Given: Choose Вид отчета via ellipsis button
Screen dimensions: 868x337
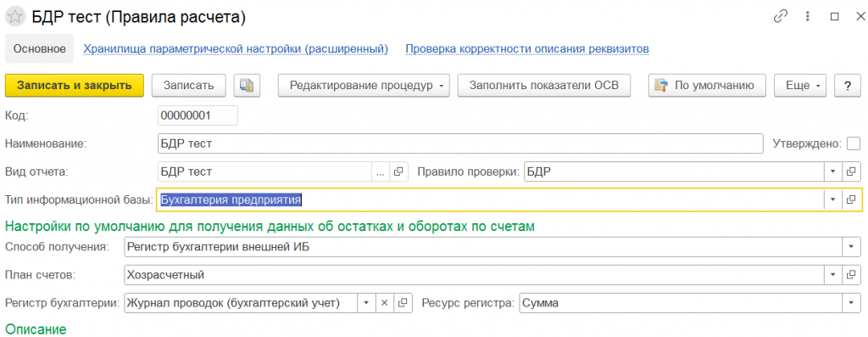Looking at the screenshot, I should (381, 171).
